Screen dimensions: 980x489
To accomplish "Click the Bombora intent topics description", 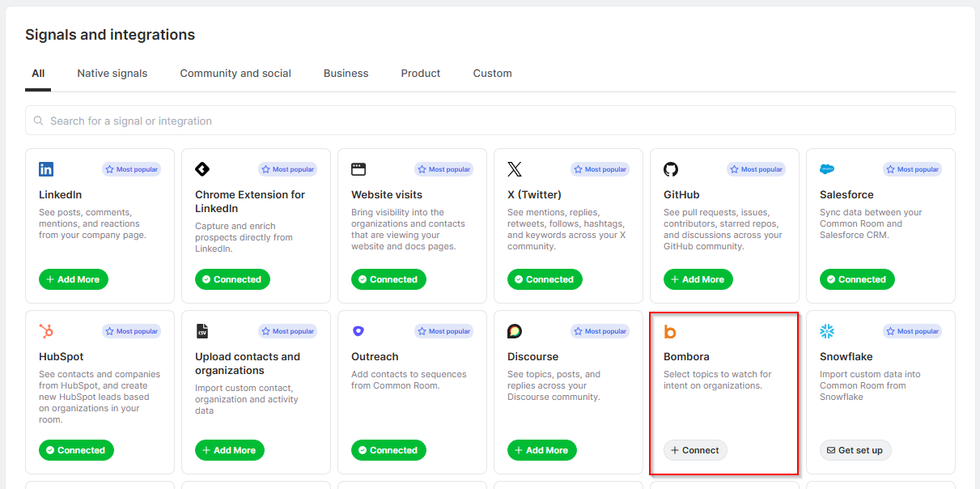I will [718, 380].
